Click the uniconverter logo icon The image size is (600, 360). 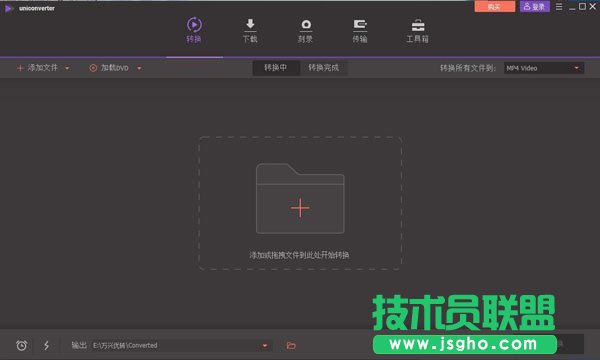pyautogui.click(x=8, y=8)
